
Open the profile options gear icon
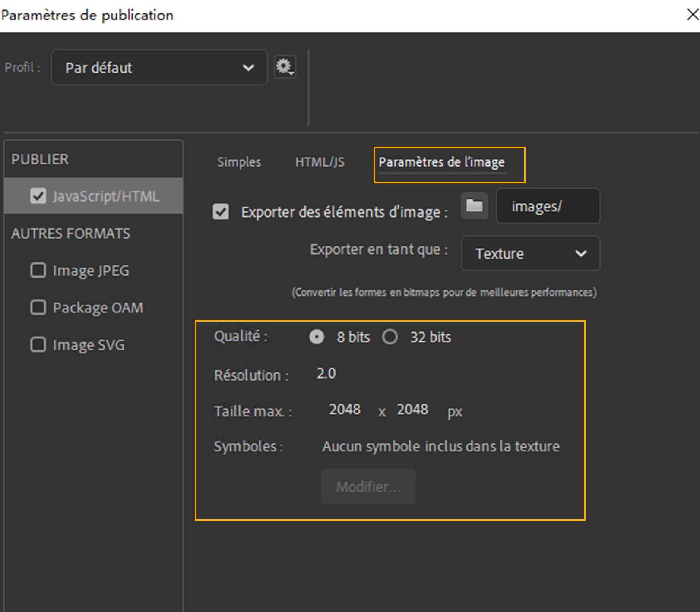click(x=285, y=67)
